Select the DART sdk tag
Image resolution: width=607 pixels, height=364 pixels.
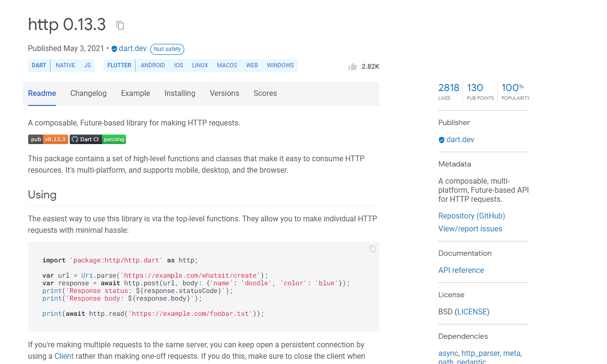[x=39, y=65]
